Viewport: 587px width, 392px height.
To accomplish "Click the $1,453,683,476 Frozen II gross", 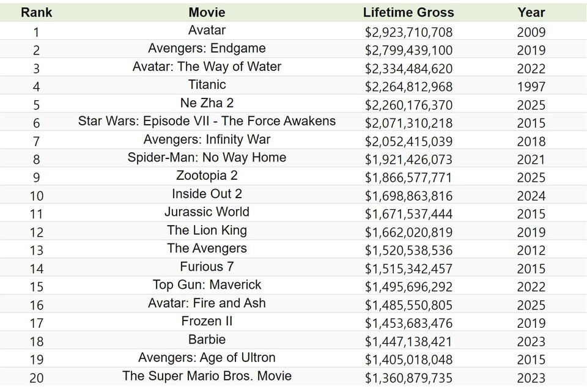I will pos(408,323).
